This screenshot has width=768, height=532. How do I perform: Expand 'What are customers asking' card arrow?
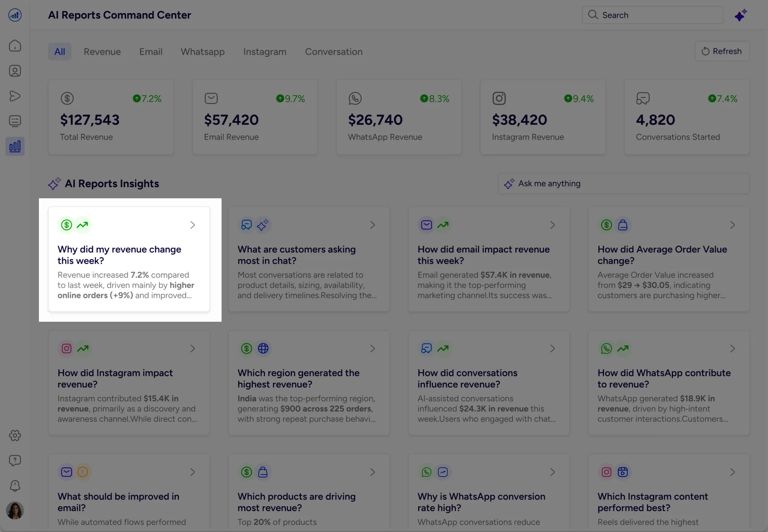tap(372, 225)
